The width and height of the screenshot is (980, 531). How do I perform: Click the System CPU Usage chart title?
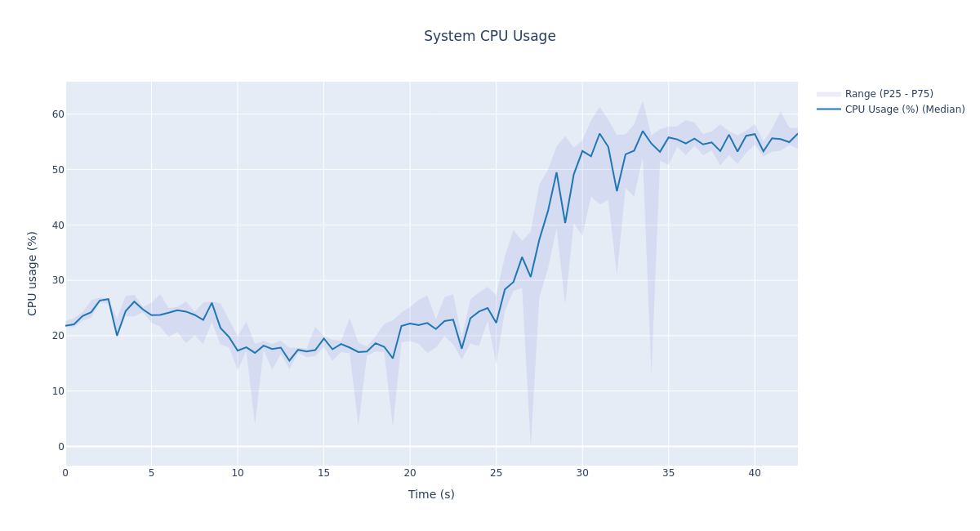[489, 37]
